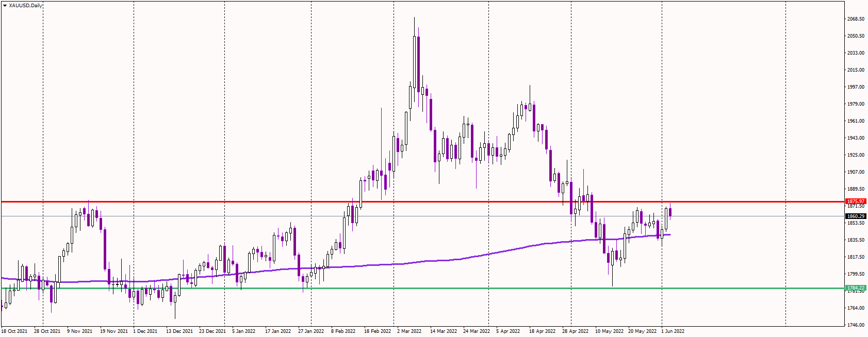
Task: Click the 18 Feb 2022 date label
Action: coord(378,331)
